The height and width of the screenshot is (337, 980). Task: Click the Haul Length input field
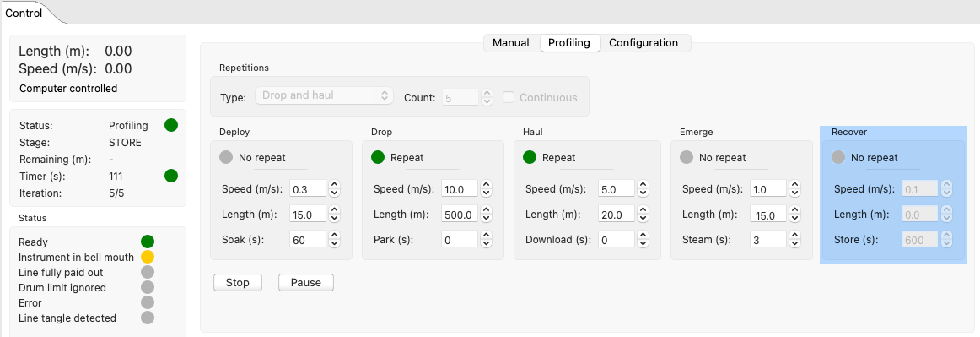[617, 215]
